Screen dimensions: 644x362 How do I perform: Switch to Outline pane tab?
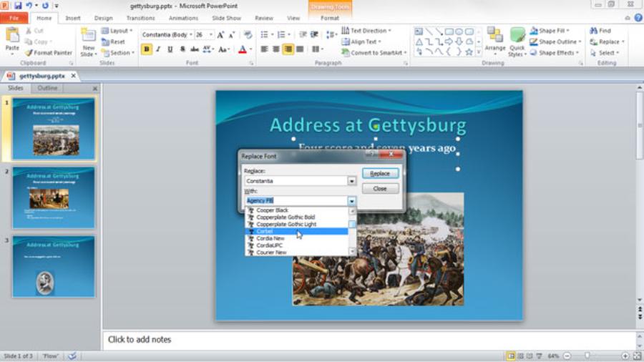tap(47, 88)
